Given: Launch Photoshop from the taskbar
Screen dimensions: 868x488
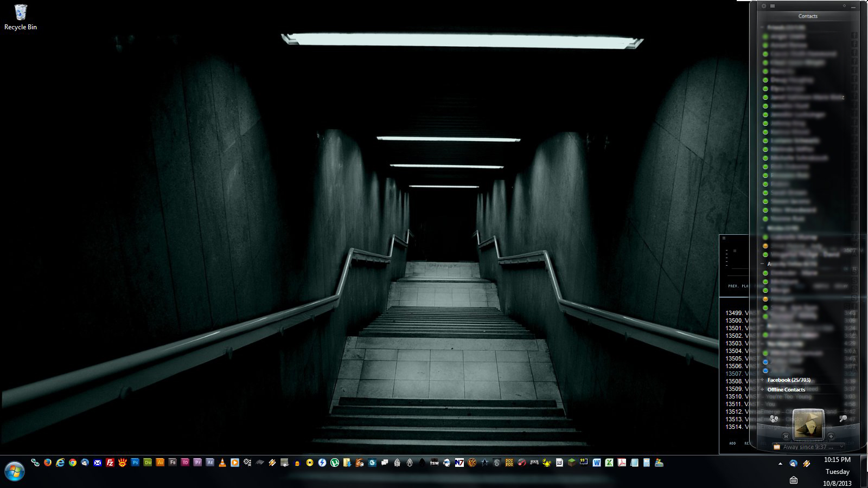Looking at the screenshot, I should pyautogui.click(x=135, y=463).
